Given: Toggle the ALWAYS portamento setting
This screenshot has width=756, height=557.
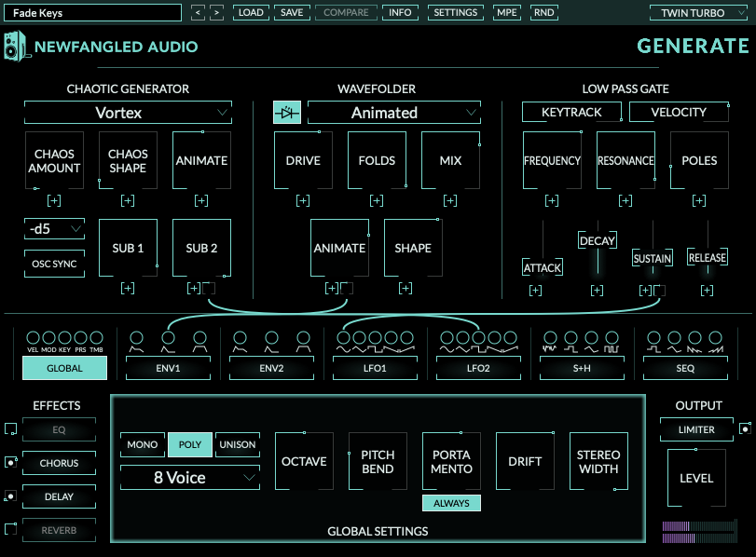Looking at the screenshot, I should click(x=451, y=502).
